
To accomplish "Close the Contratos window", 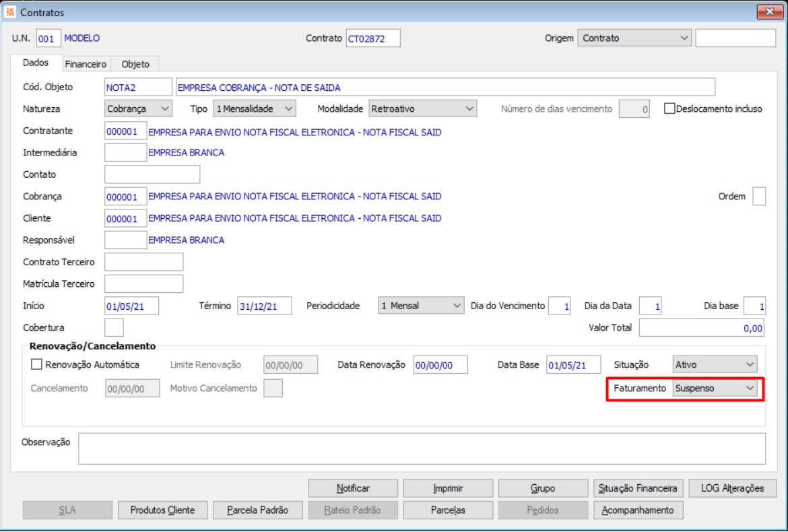I will [769, 12].
